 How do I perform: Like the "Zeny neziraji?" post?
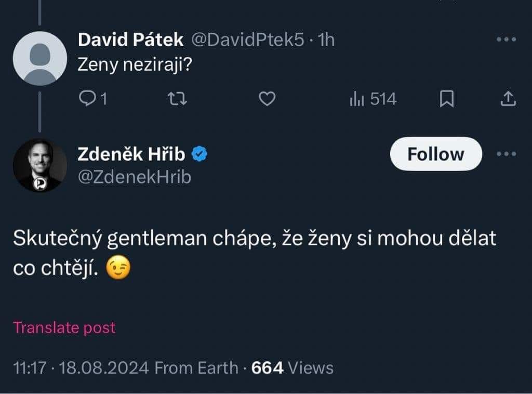click(267, 98)
